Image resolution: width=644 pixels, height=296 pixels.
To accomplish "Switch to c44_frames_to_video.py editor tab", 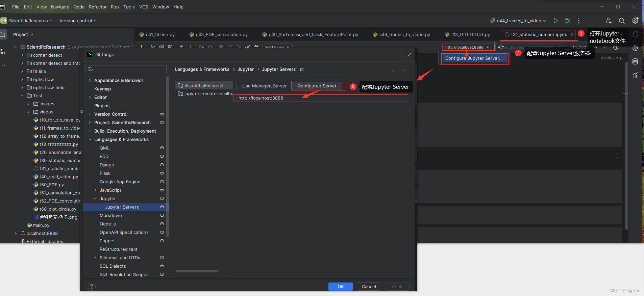I will [x=401, y=34].
